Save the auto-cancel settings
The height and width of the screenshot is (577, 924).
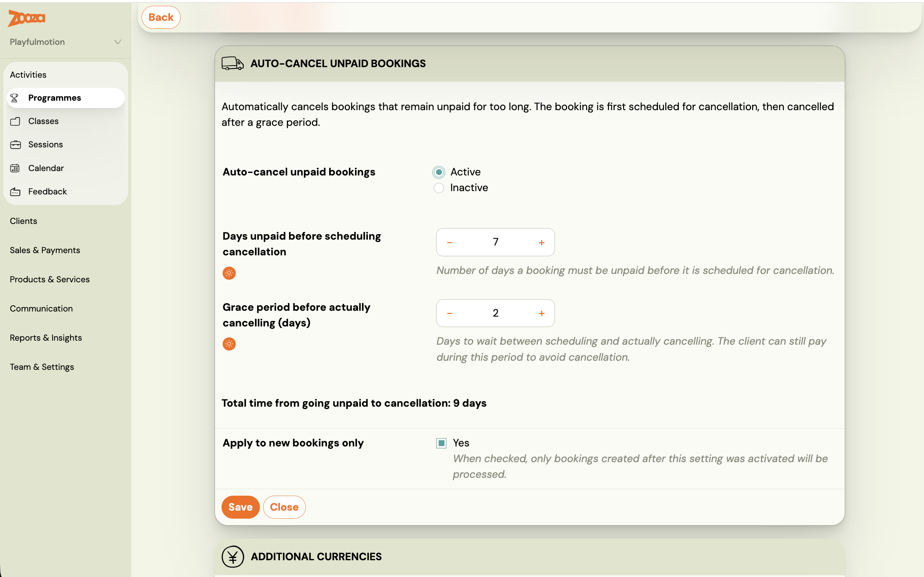tap(240, 507)
